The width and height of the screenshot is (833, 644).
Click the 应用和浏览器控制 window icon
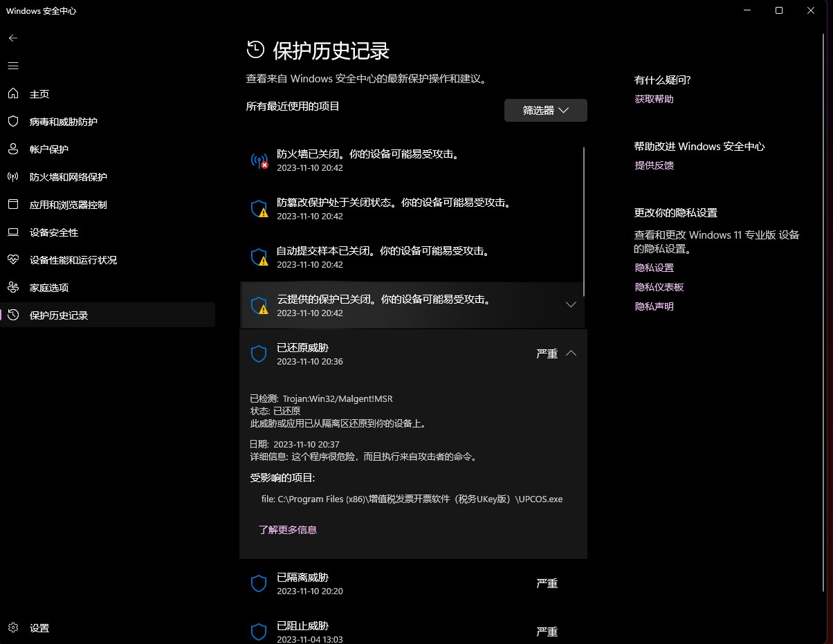[12, 205]
